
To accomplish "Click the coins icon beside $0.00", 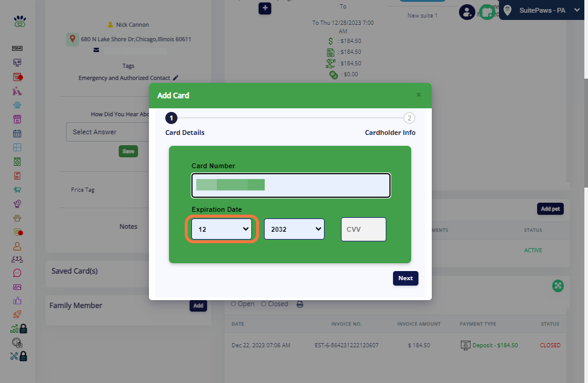I will pos(334,74).
